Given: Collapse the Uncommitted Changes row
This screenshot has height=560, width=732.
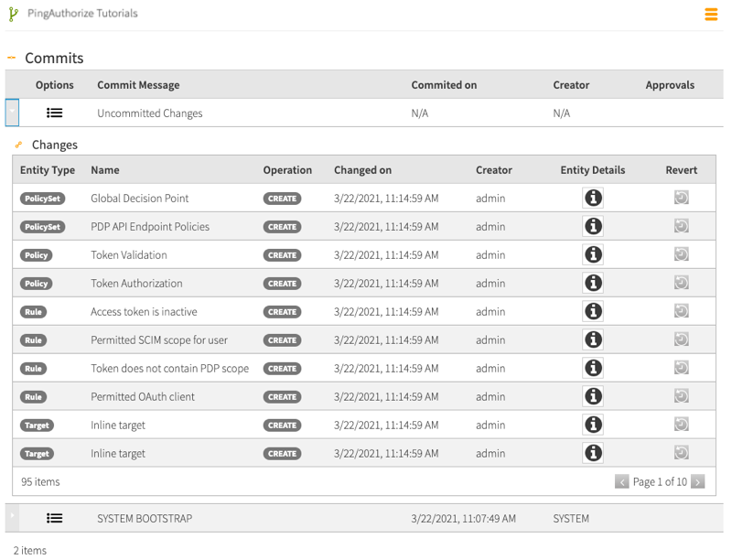Looking at the screenshot, I should [12, 113].
